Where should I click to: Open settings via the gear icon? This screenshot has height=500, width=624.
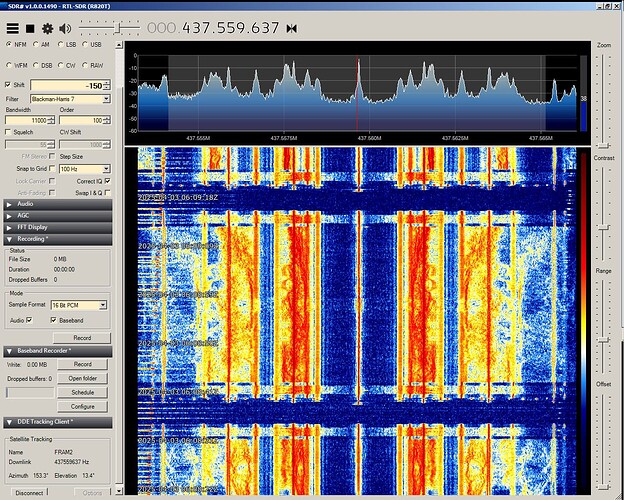coord(47,29)
